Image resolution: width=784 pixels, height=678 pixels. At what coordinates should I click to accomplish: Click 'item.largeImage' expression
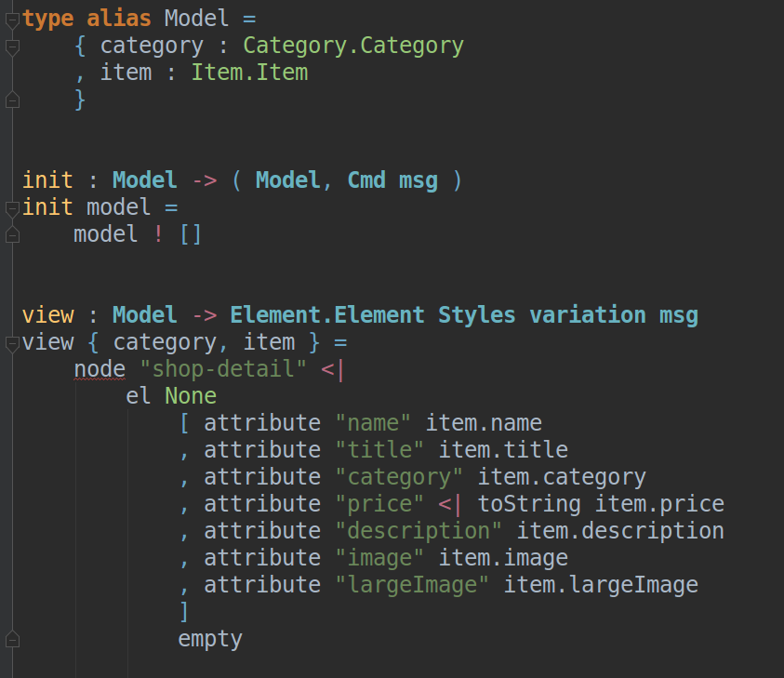tap(601, 585)
